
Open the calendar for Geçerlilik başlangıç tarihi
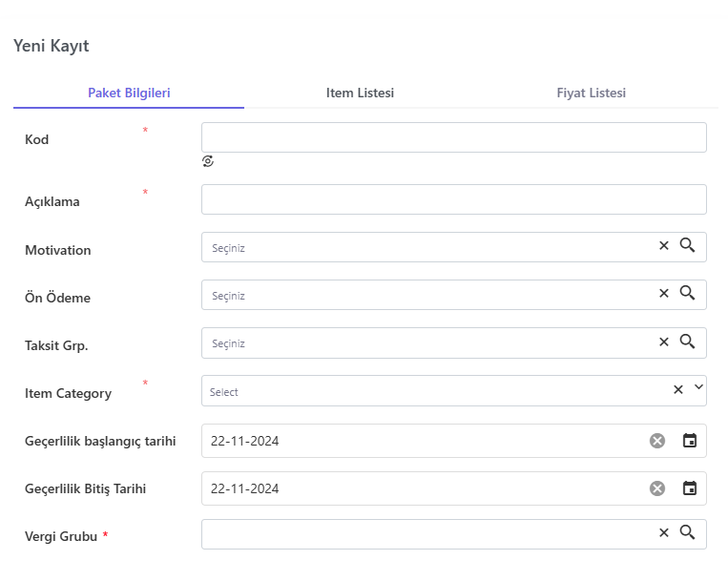point(690,441)
